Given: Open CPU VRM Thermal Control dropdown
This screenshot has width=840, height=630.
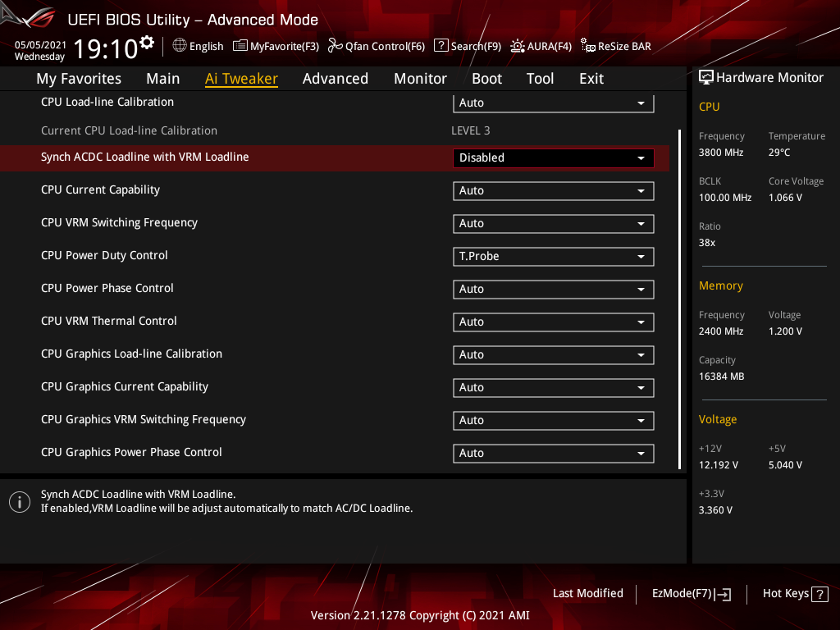Looking at the screenshot, I should pyautogui.click(x=554, y=322).
